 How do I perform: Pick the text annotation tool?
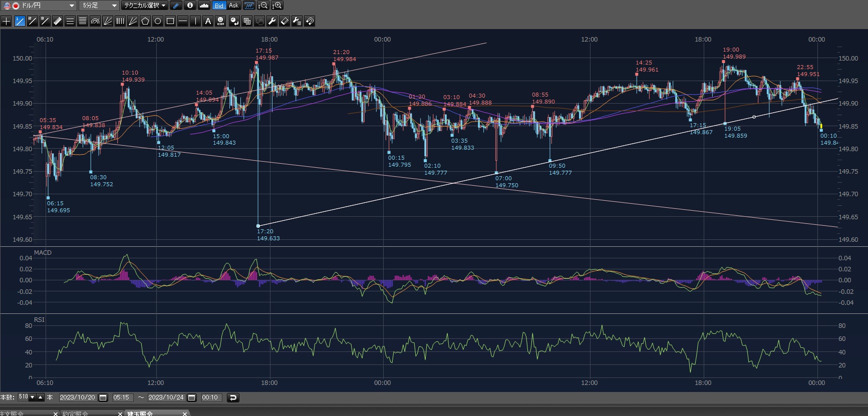208,21
